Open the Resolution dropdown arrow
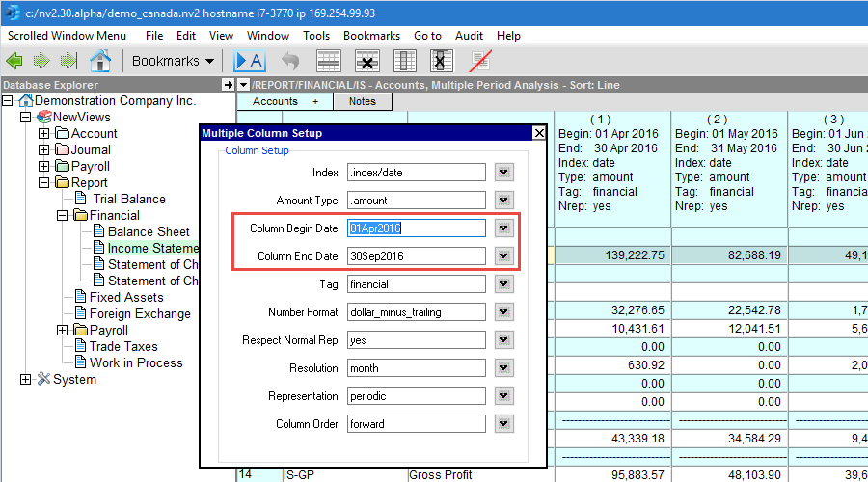This screenshot has width=868, height=482. 502,368
